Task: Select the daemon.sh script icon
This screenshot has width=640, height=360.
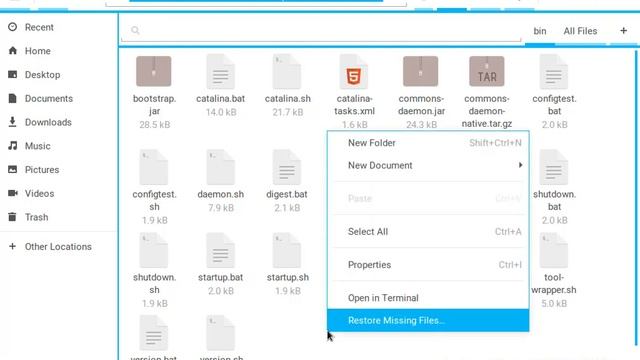Action: coord(220,167)
